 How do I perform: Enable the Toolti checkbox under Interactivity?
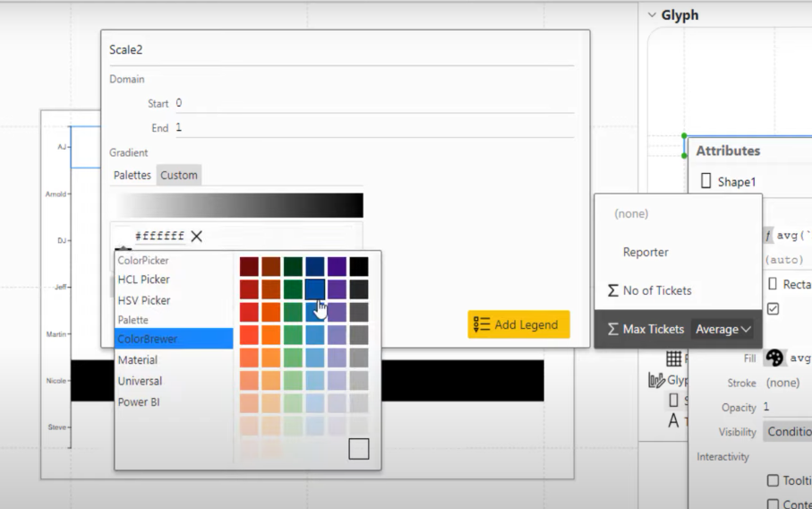point(773,480)
